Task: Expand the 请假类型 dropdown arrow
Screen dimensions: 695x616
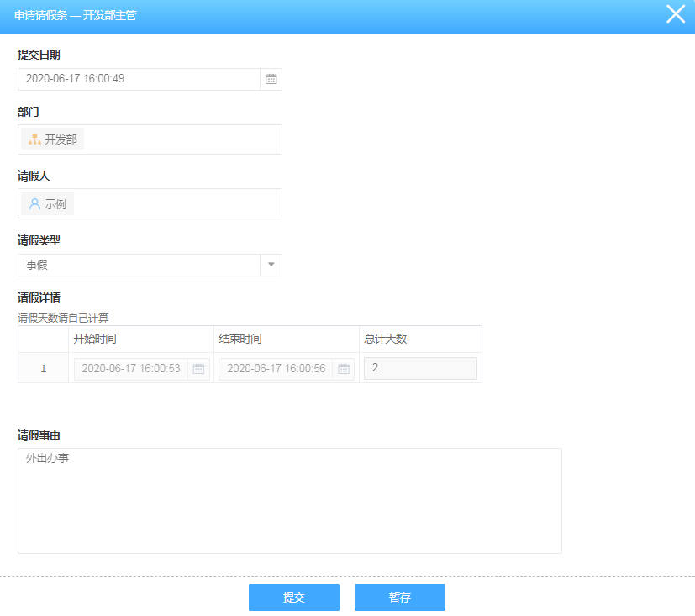Action: (x=271, y=265)
